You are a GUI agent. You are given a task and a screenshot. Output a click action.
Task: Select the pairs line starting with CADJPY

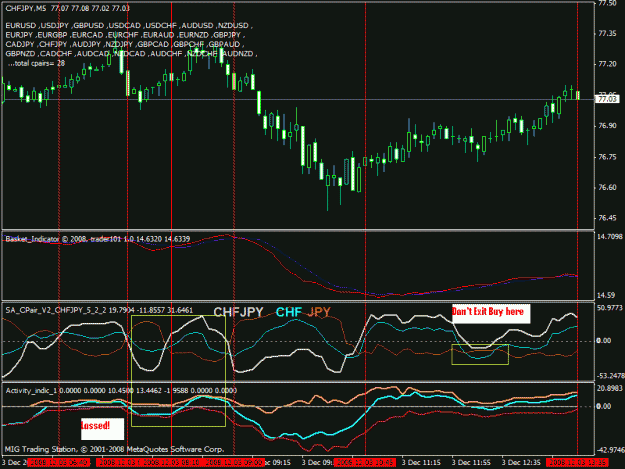click(x=125, y=44)
